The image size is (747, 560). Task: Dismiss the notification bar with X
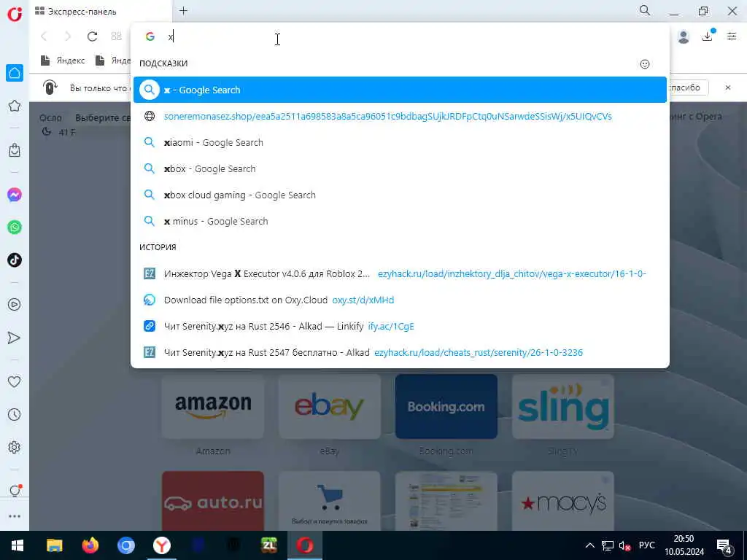coord(727,87)
